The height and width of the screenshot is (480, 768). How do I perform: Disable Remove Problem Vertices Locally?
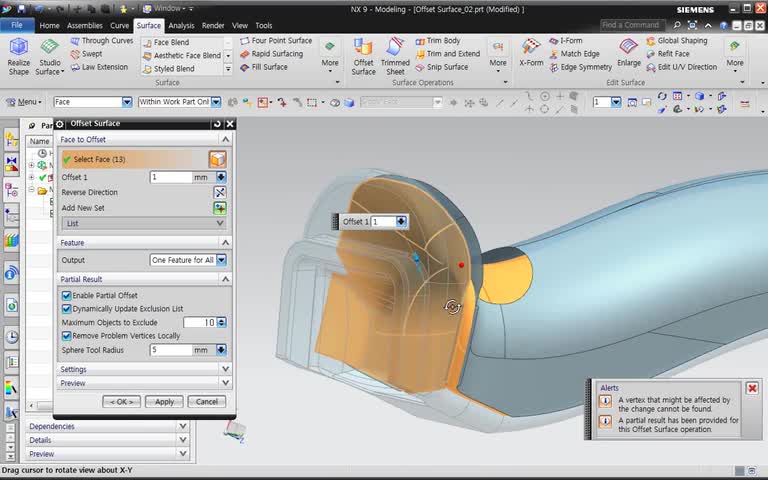coord(67,336)
